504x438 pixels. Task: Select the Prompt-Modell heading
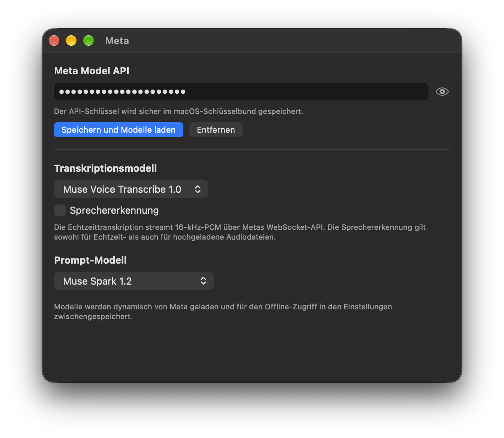[x=90, y=260]
